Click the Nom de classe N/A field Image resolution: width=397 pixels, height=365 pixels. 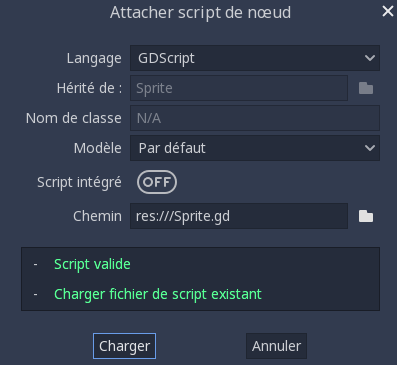(x=255, y=118)
